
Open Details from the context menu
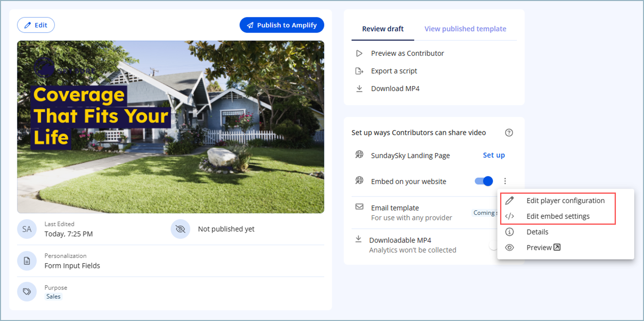coord(537,232)
